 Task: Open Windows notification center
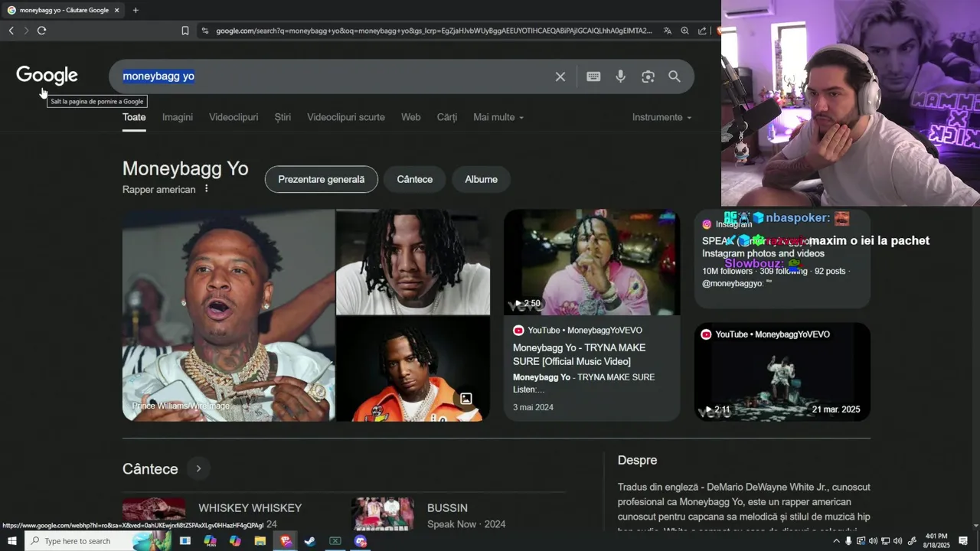coord(964,541)
